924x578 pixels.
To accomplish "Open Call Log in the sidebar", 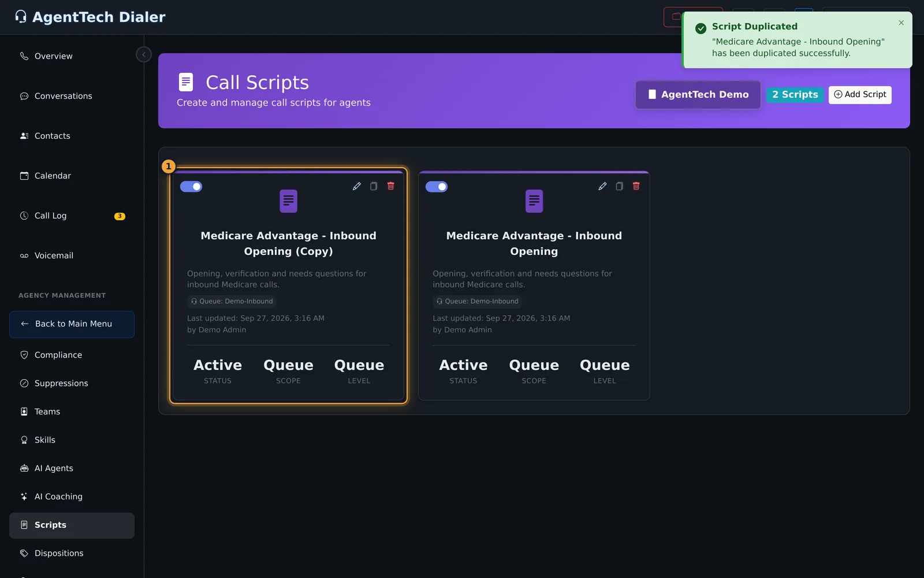I will tap(72, 216).
